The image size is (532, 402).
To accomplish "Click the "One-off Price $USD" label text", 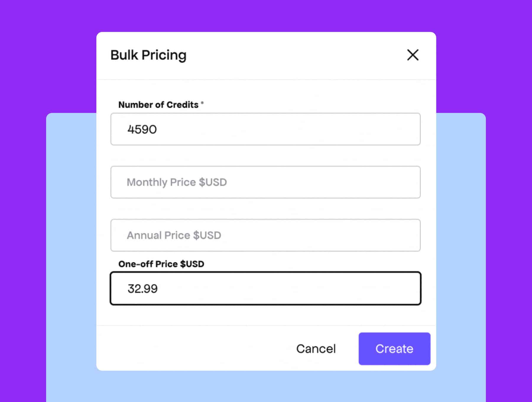I will 161,264.
